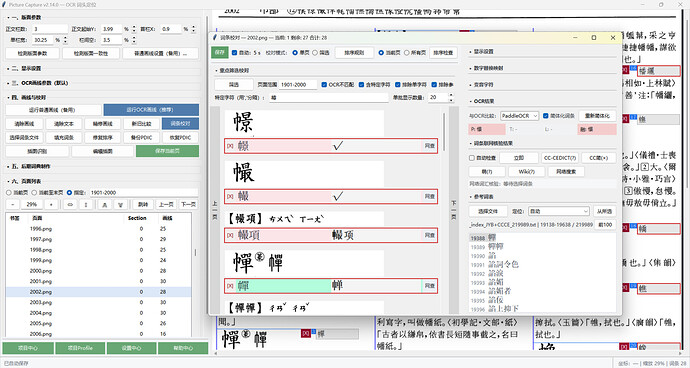This screenshot has width=690, height=368.
Task: Click the CC-CEDICT(?) lookup button
Action: coord(560,158)
